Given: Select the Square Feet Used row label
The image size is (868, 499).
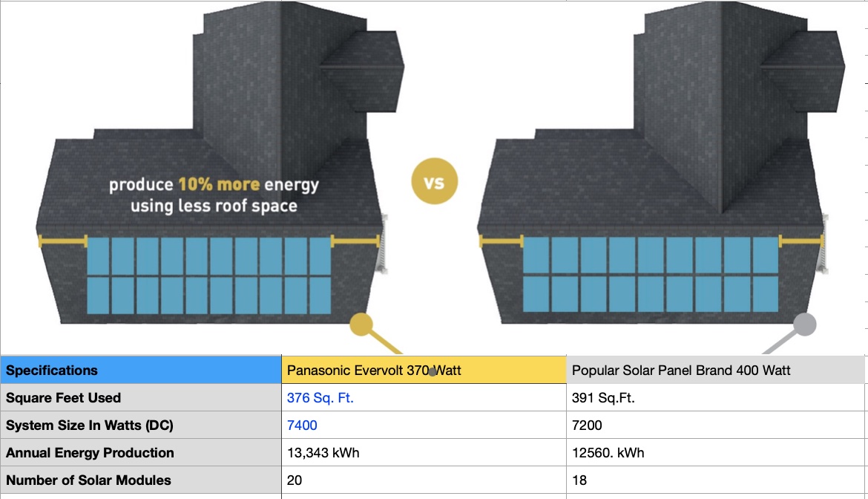Looking at the screenshot, I should (64, 397).
